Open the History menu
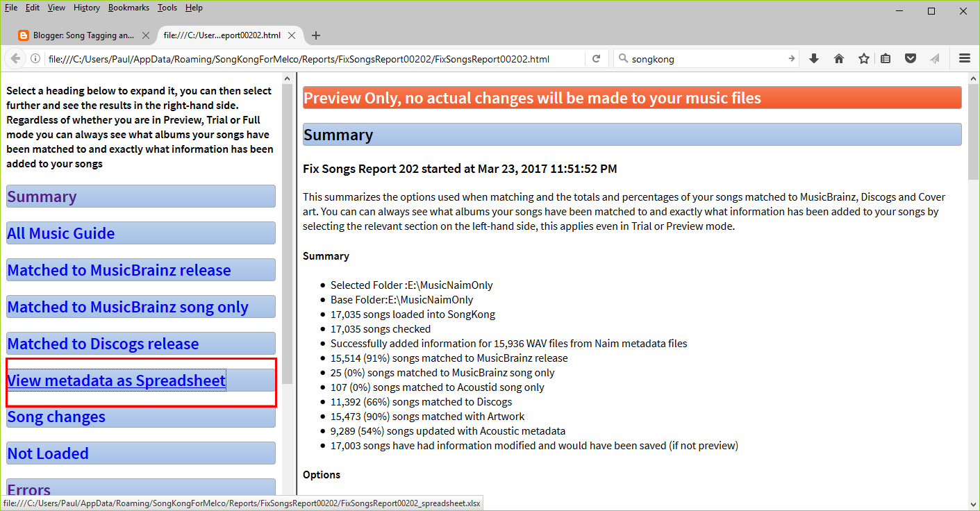The image size is (980, 511). coord(87,8)
